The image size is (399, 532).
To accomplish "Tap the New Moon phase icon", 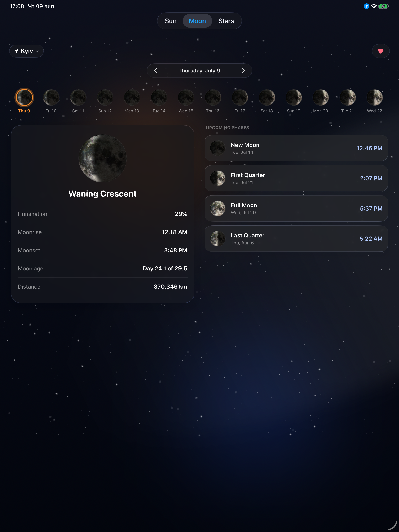I will (x=218, y=148).
